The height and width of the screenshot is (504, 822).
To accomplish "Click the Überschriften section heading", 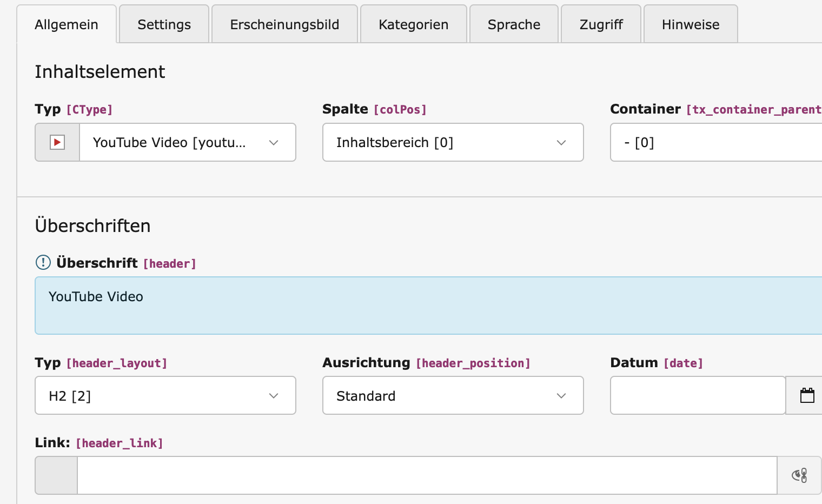I will coord(92,226).
